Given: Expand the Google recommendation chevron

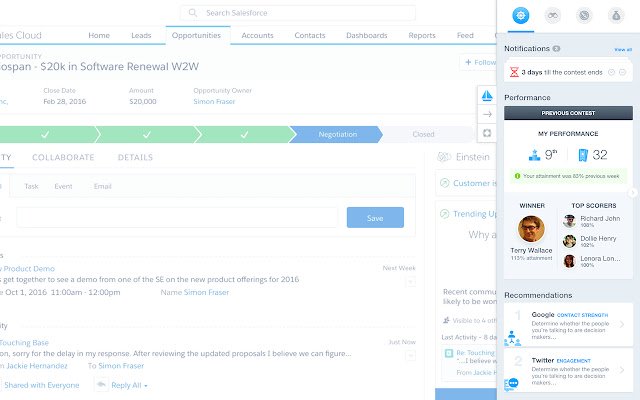Looking at the screenshot, I should pos(622,324).
